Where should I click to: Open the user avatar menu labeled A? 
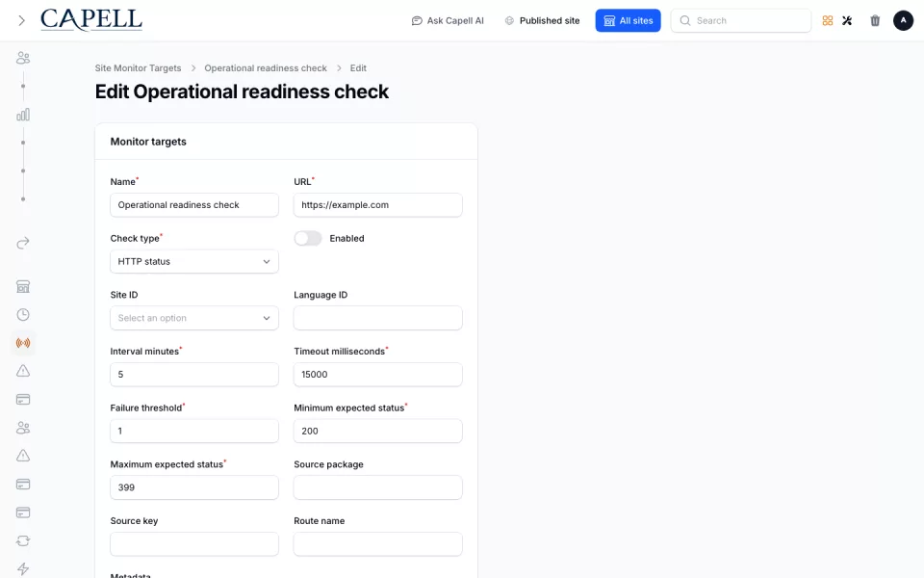pyautogui.click(x=903, y=20)
